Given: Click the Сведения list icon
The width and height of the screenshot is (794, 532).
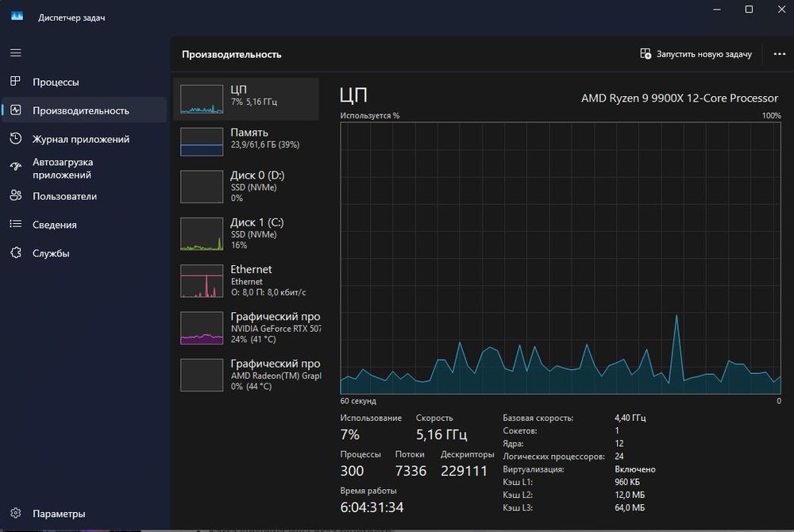Looking at the screenshot, I should click(x=16, y=224).
